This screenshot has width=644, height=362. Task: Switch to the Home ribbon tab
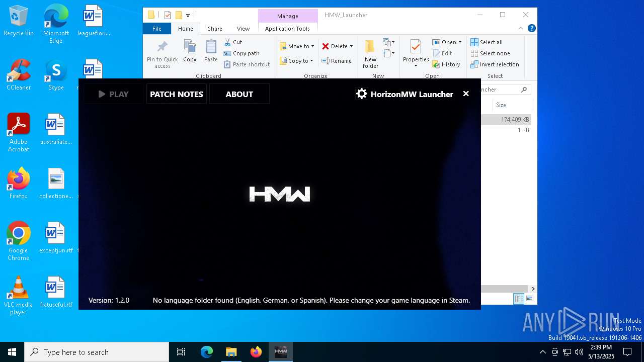(185, 29)
